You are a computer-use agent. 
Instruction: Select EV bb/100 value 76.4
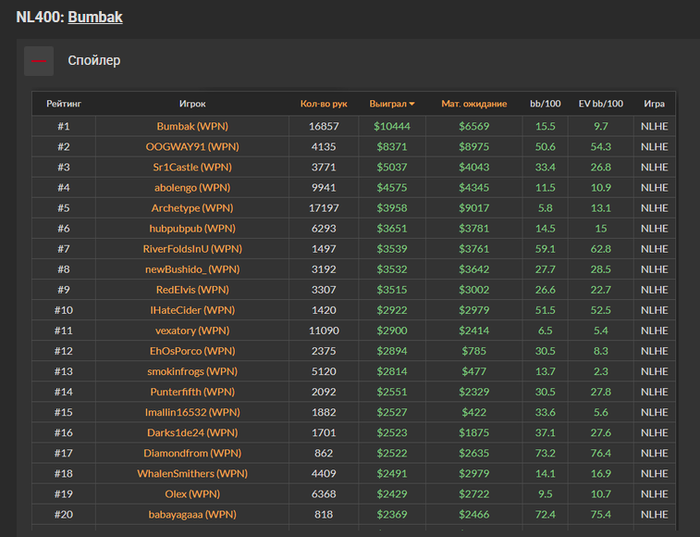(601, 454)
